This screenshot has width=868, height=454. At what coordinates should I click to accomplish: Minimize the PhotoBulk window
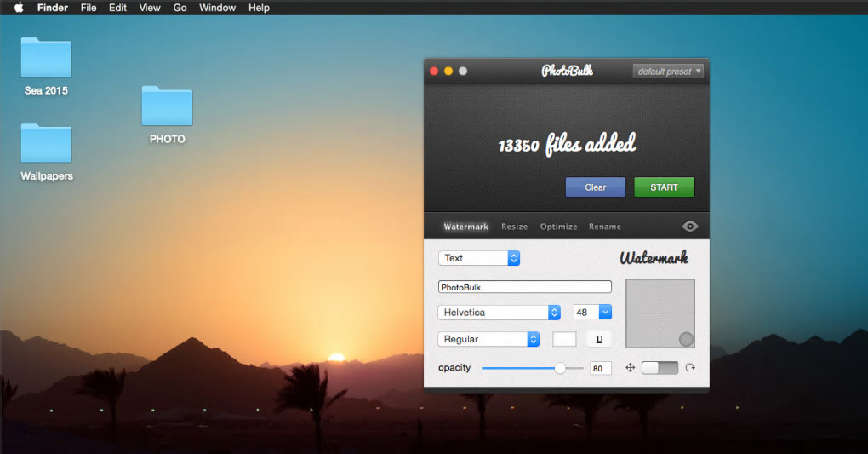click(x=448, y=71)
